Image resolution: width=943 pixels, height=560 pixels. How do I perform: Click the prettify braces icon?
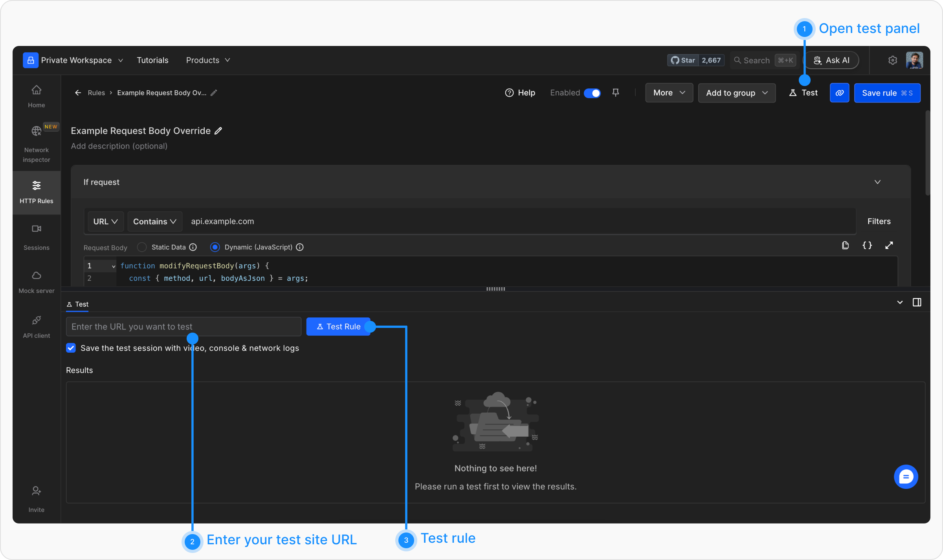(867, 245)
